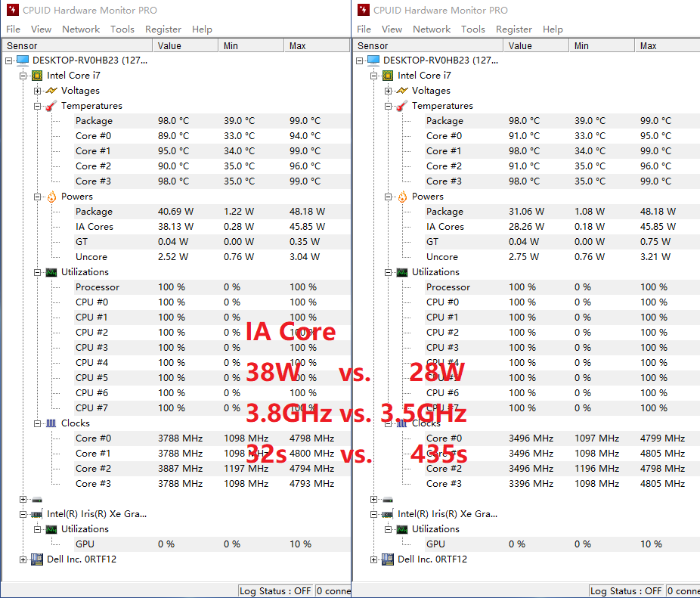Image resolution: width=700 pixels, height=598 pixels.
Task: Select the Core #3 clock row in right window
Action: pos(562,484)
